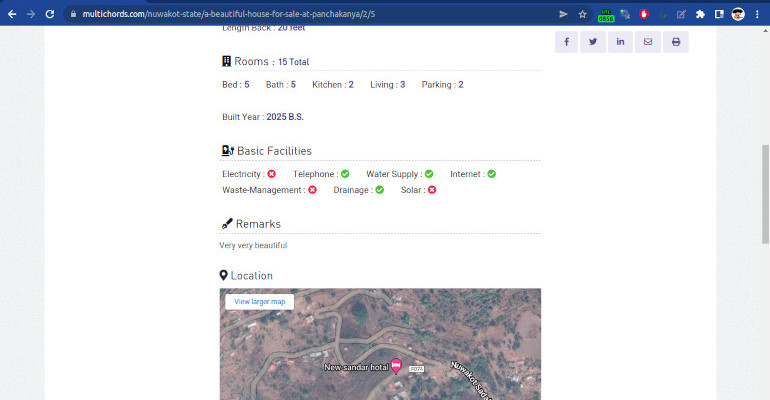Click the Water Supply green check
Screen dimensions: 770x400
point(429,174)
